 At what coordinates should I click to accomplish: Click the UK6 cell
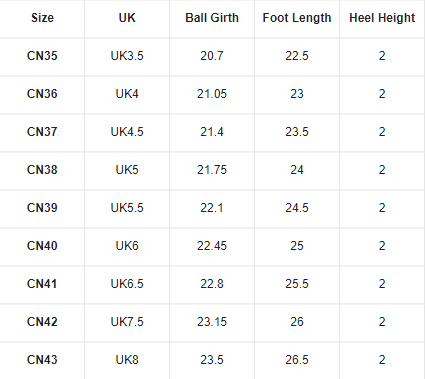click(127, 246)
